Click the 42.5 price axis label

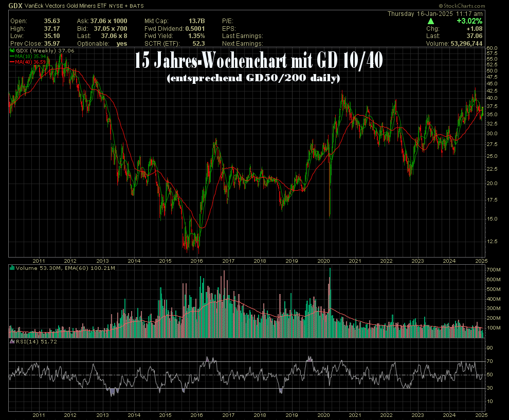coord(492,91)
